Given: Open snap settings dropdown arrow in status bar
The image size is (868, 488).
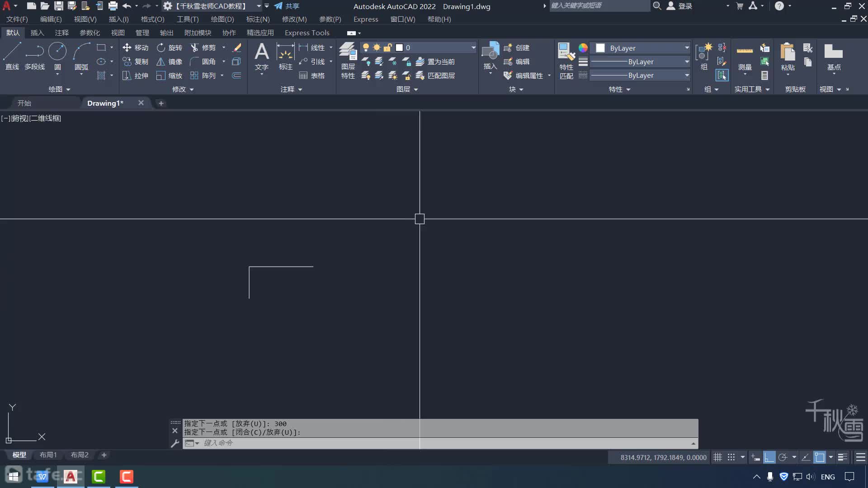Looking at the screenshot, I should coord(742,457).
